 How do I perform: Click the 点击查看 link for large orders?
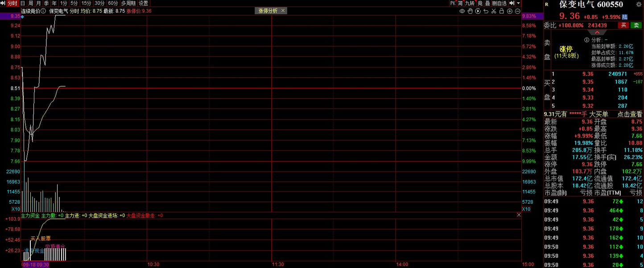coord(630,114)
